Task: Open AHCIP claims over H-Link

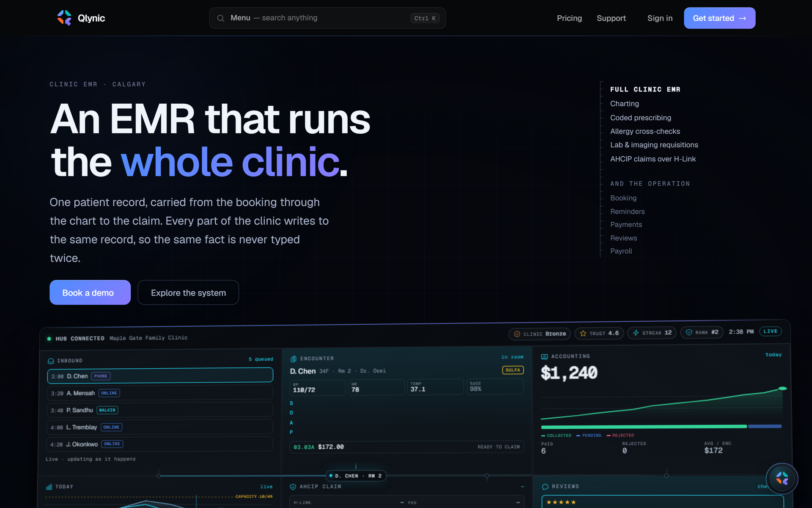Action: coord(653,159)
